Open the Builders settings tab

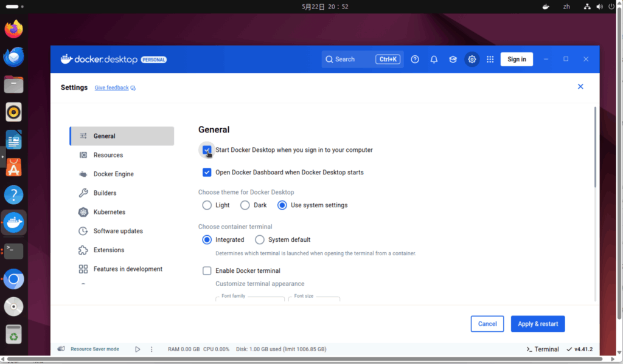point(122,193)
